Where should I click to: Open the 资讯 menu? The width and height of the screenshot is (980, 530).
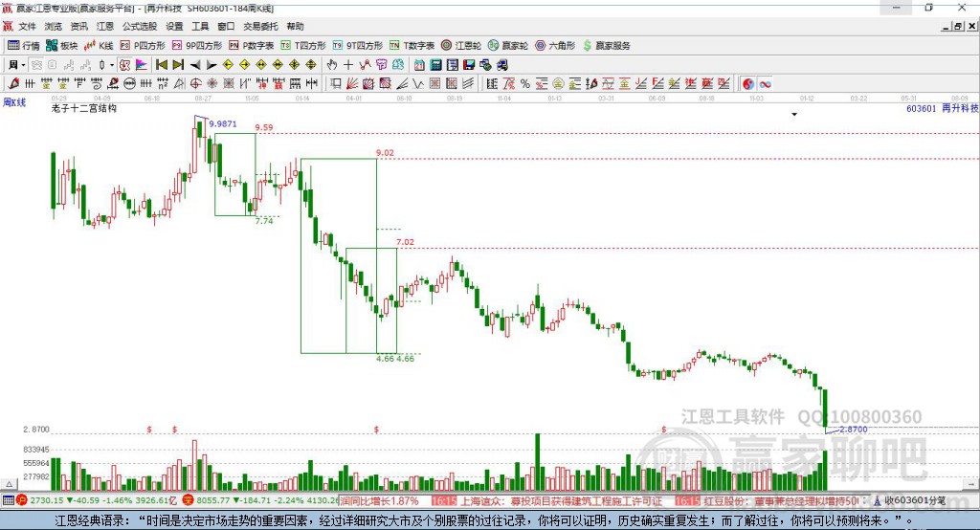pos(78,26)
